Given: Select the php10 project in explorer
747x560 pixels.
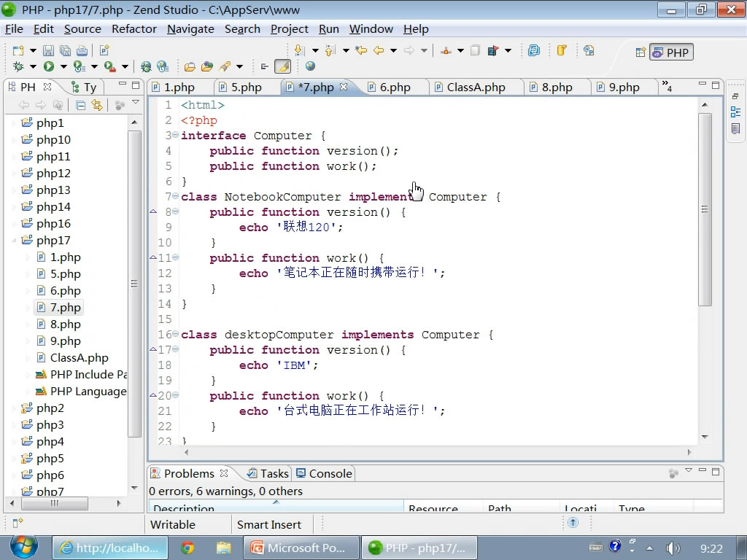Looking at the screenshot, I should pos(53,139).
